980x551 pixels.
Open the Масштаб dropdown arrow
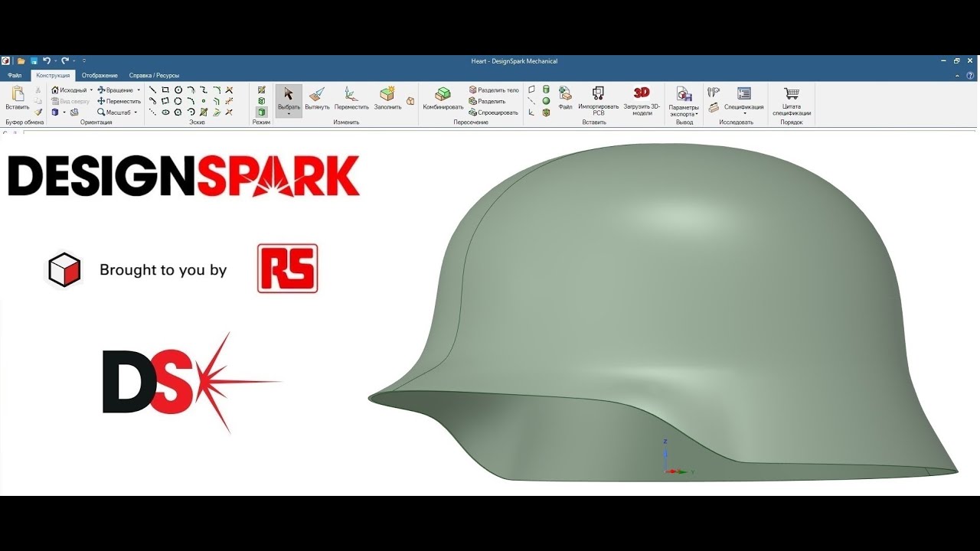136,112
